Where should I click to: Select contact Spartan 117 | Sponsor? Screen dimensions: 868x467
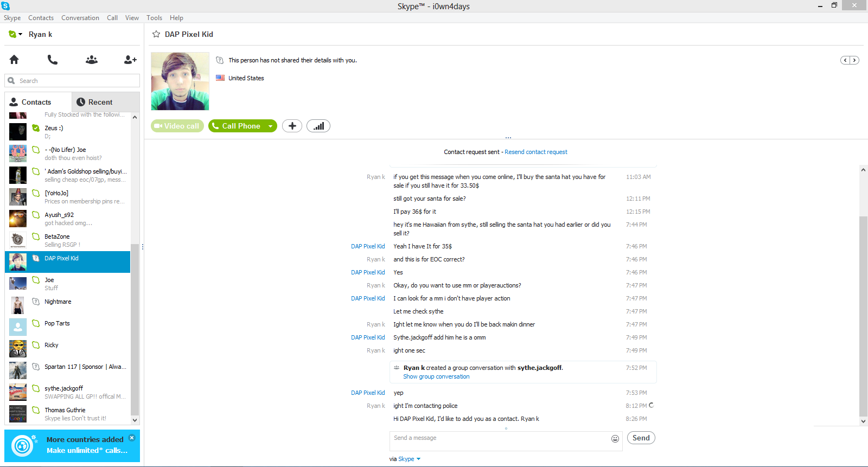click(68, 370)
